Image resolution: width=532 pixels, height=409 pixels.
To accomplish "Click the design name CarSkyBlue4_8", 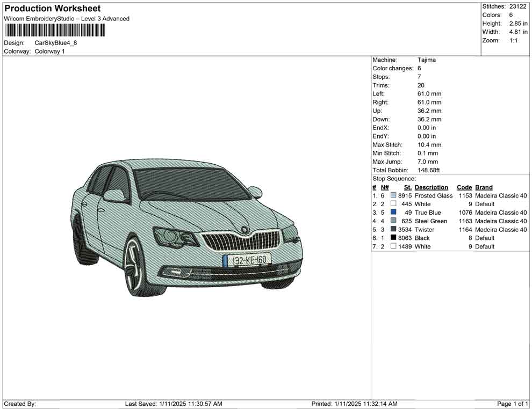I will [x=56, y=43].
